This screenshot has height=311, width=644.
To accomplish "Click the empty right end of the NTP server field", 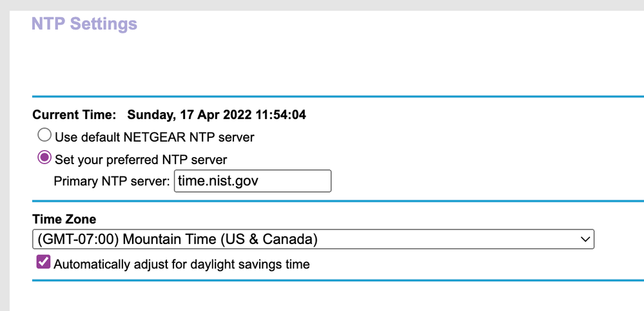I will (x=309, y=181).
